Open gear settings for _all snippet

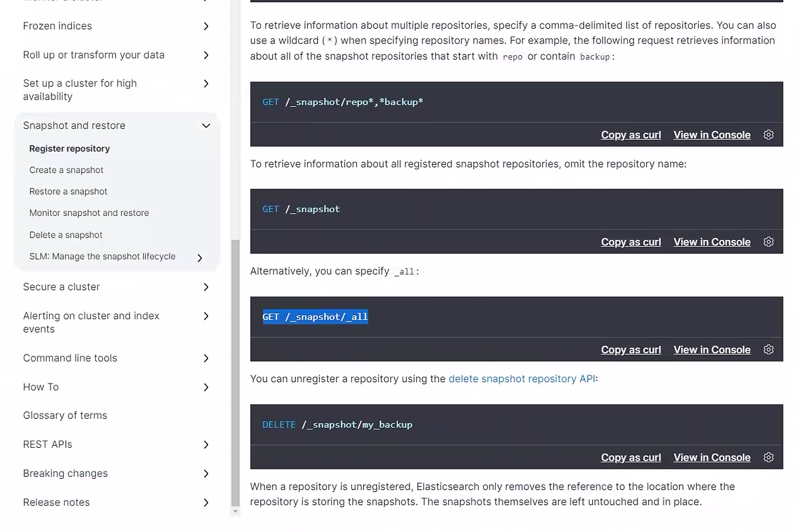click(768, 349)
